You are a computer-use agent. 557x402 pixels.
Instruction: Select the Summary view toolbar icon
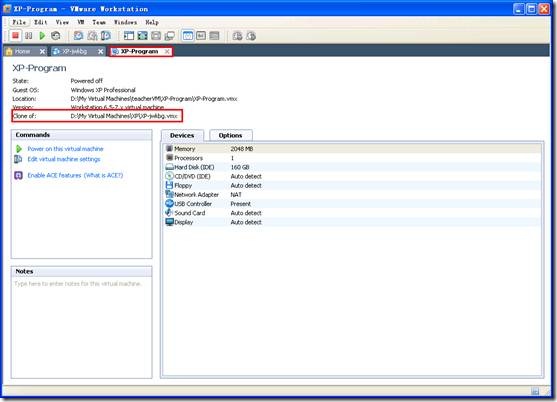click(188, 36)
